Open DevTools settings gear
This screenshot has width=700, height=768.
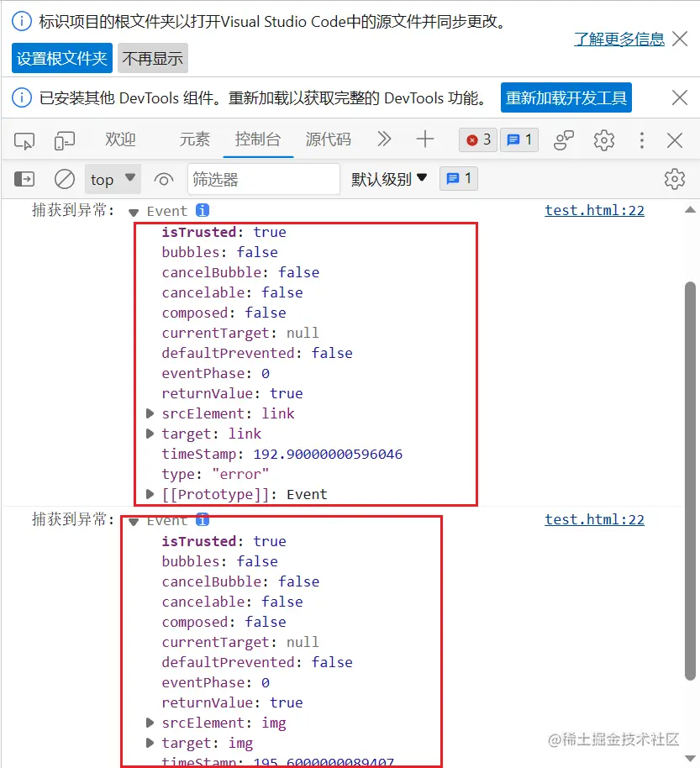(603, 140)
